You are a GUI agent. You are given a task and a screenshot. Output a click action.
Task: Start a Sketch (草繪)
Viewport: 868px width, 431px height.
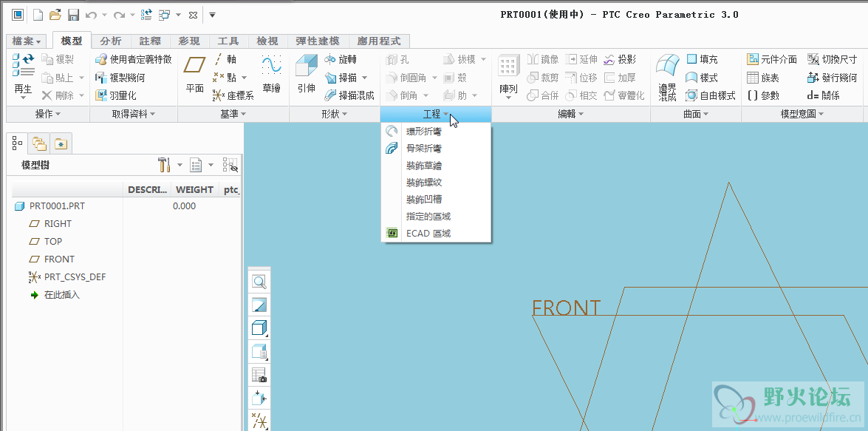pos(271,74)
